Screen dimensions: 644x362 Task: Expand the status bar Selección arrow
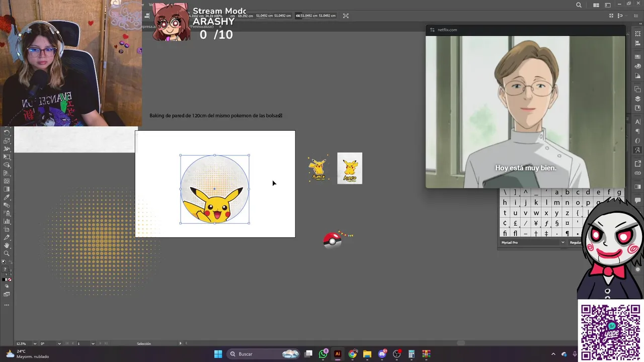180,343
